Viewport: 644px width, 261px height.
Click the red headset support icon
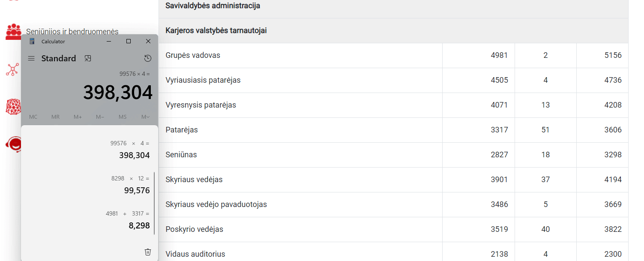tap(14, 144)
